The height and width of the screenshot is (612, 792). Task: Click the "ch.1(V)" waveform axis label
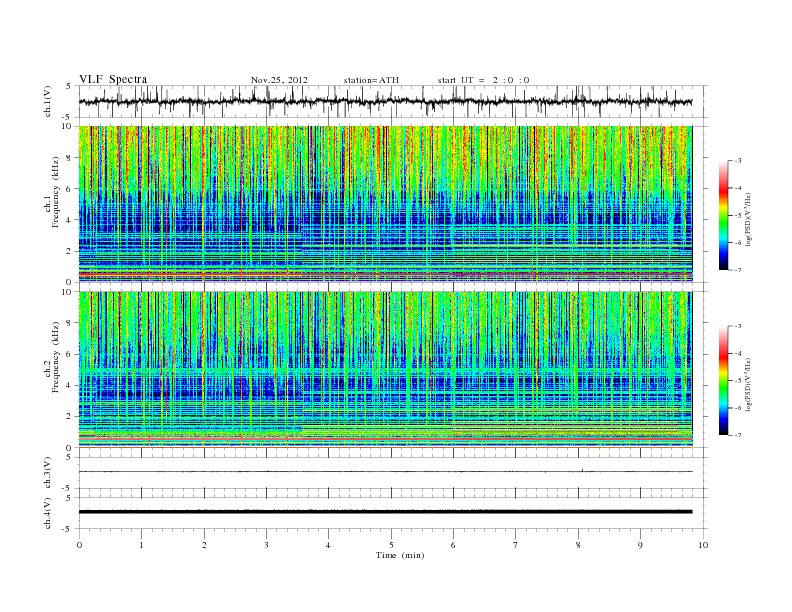(47, 101)
